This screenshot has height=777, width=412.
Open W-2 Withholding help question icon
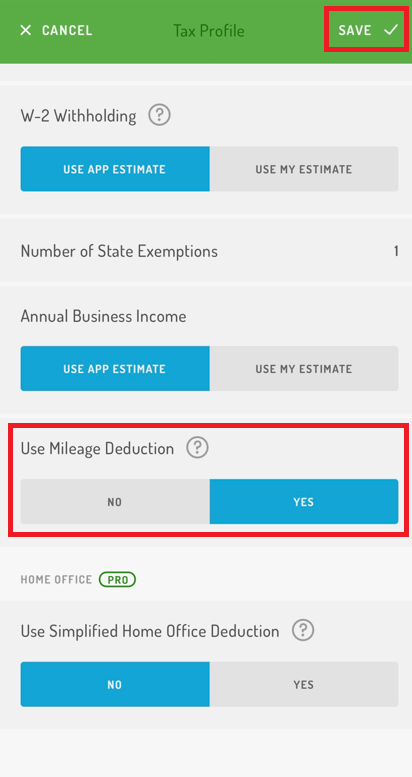pyautogui.click(x=160, y=115)
